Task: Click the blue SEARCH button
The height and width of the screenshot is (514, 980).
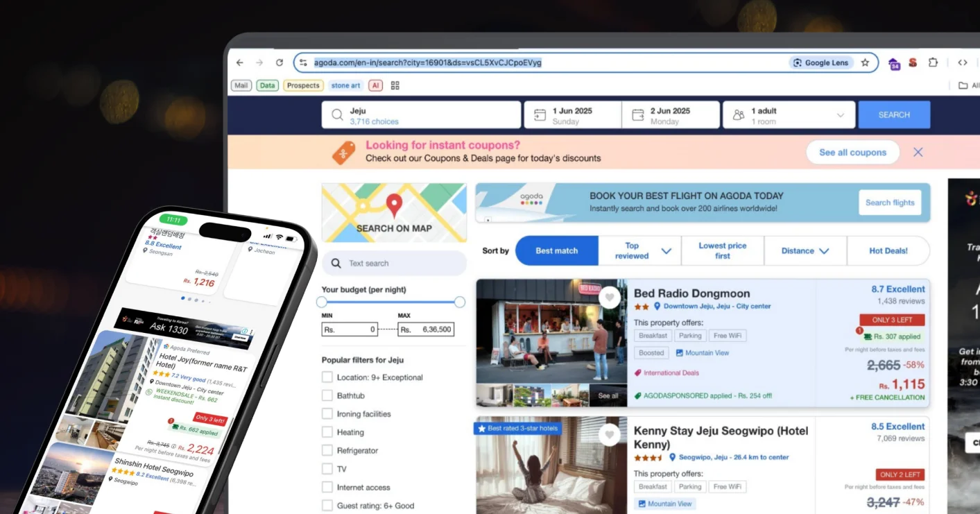Action: [894, 115]
